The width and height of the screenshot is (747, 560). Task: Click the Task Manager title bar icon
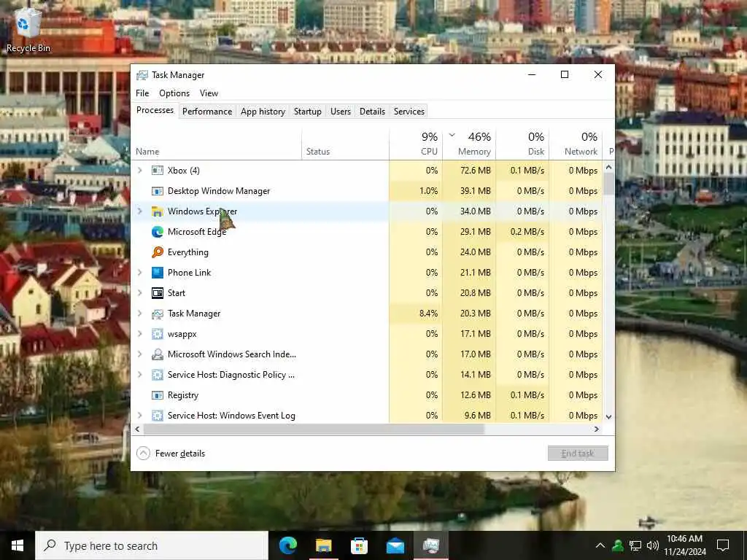coord(142,75)
